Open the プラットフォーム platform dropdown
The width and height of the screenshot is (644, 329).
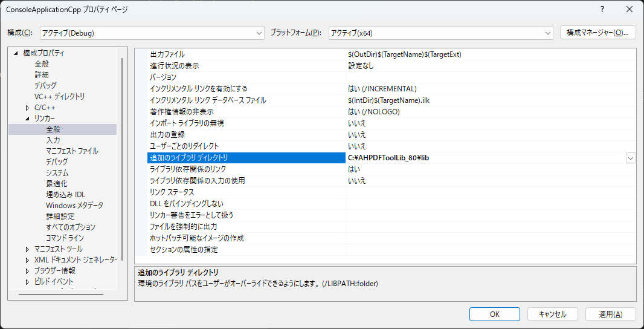440,33
